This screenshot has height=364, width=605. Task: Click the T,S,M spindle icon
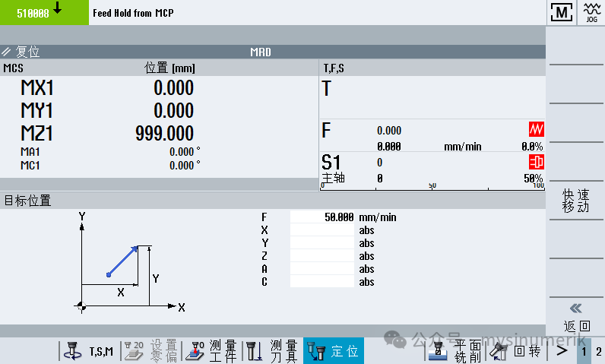click(72, 351)
